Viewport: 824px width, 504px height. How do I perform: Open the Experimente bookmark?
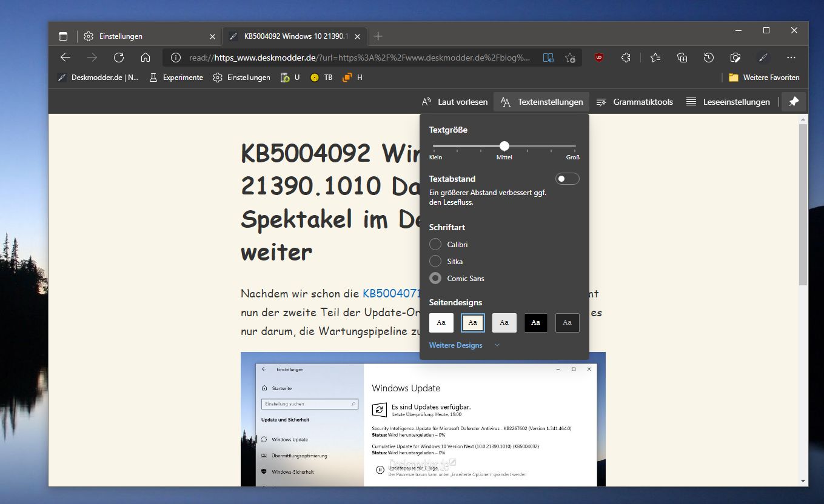point(176,78)
